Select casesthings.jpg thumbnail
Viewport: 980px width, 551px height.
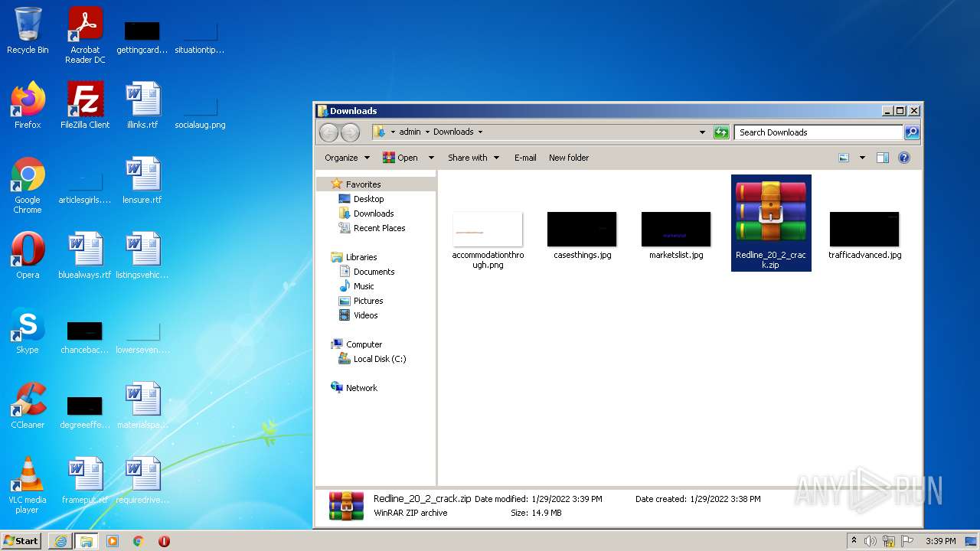(x=582, y=236)
